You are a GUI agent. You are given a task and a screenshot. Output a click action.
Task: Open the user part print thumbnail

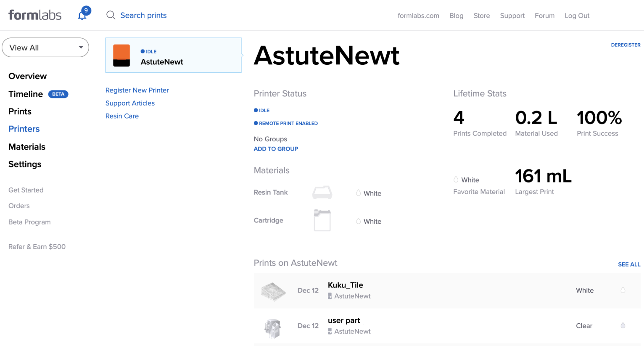point(273,328)
